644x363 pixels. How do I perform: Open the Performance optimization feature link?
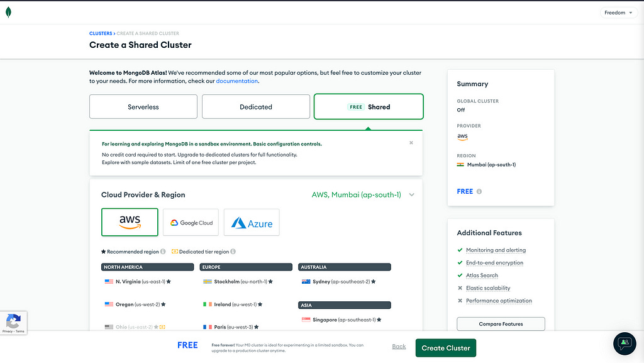coord(499,301)
